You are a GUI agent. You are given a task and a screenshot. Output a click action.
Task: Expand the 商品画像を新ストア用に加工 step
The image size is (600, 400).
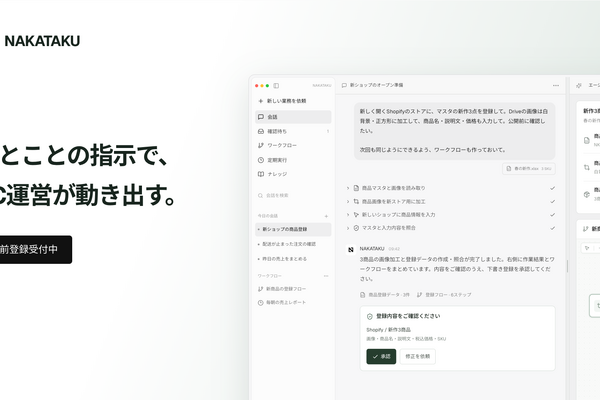click(348, 202)
